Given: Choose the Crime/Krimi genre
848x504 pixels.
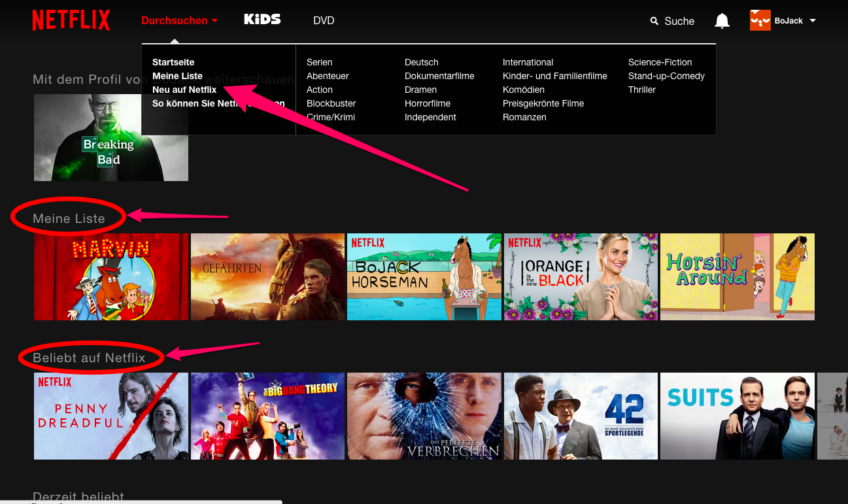Looking at the screenshot, I should (x=331, y=117).
